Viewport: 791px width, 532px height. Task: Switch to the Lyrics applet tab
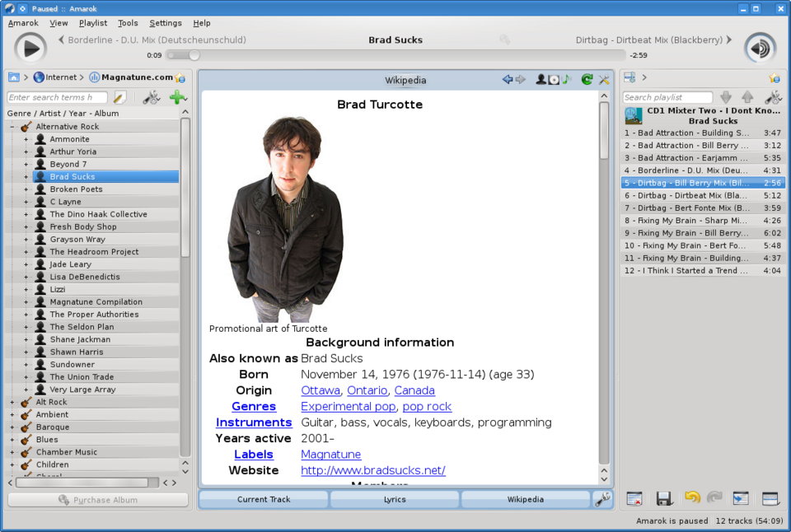coord(394,499)
